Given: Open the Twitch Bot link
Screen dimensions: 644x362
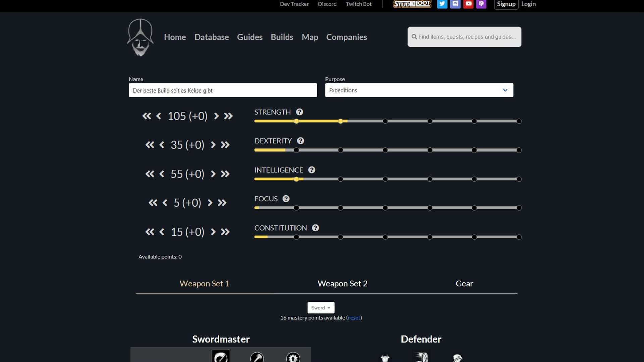Looking at the screenshot, I should tap(359, 4).
